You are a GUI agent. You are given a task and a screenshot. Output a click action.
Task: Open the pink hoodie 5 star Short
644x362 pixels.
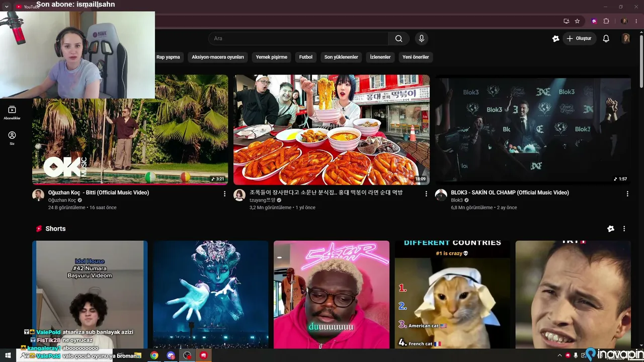point(332,295)
